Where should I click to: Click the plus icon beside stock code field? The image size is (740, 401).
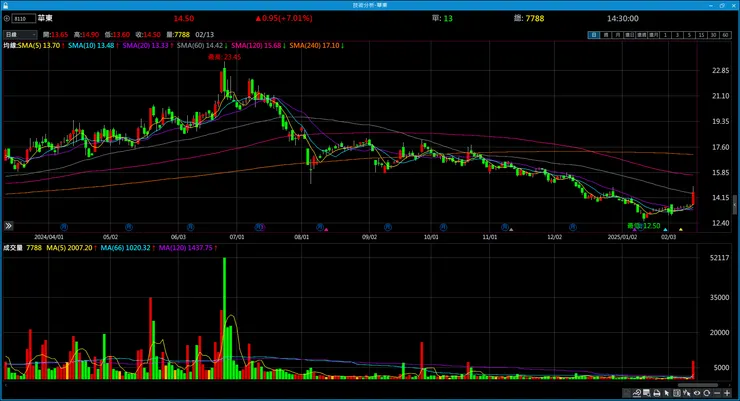(7, 18)
